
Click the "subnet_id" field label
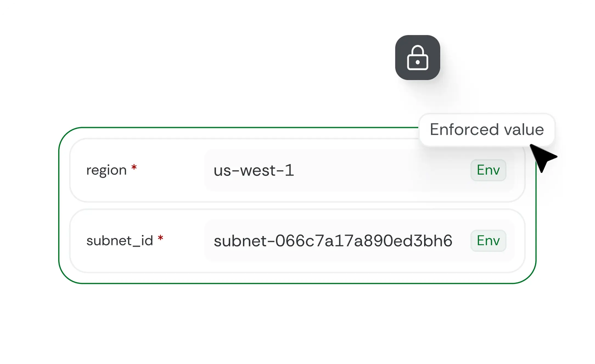coord(119,241)
